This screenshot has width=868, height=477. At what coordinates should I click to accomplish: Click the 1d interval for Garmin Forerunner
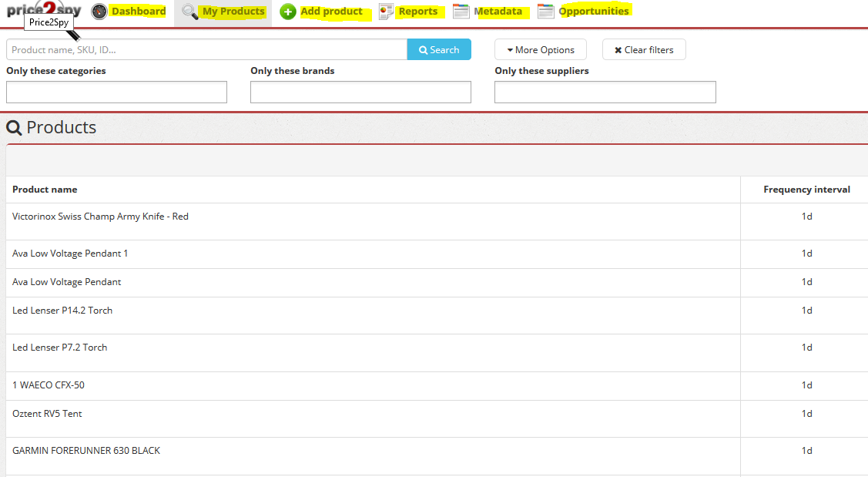[806, 451]
